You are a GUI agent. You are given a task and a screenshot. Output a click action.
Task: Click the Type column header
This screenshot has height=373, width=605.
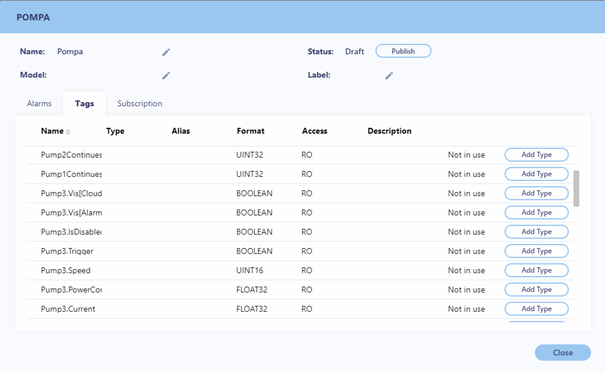coord(115,131)
